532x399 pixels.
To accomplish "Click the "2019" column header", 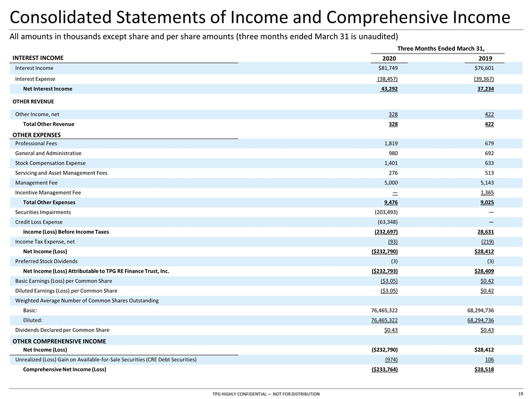I will pos(485,58).
